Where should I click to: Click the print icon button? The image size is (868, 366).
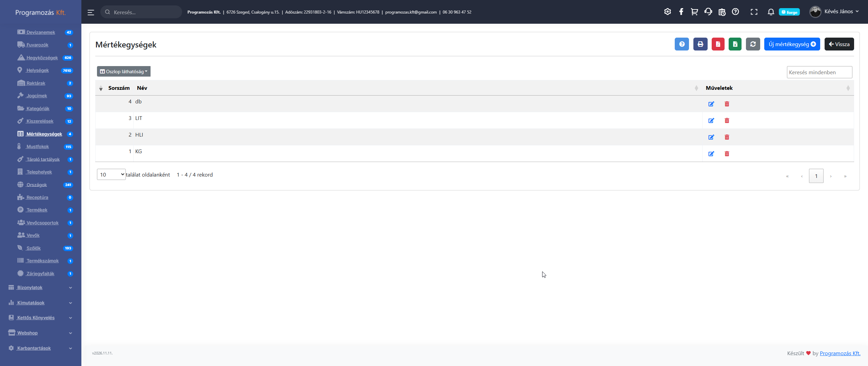(700, 44)
